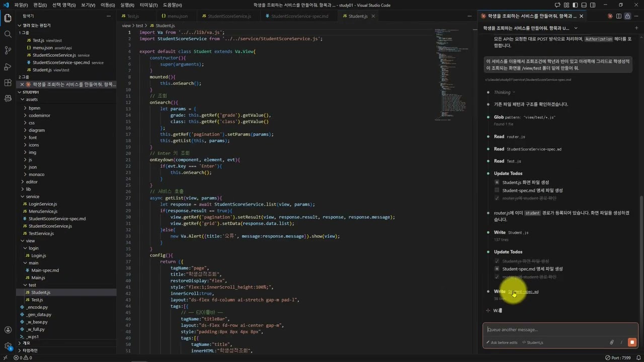644x362 pixels.
Task: Open Source Control view in activity bar
Action: [8, 50]
